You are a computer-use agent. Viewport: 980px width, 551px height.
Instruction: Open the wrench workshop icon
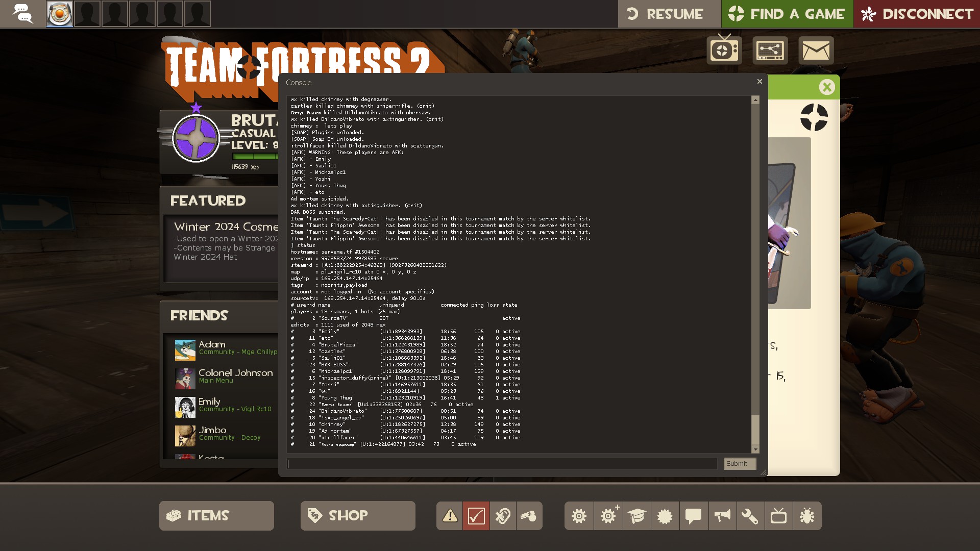(x=750, y=516)
